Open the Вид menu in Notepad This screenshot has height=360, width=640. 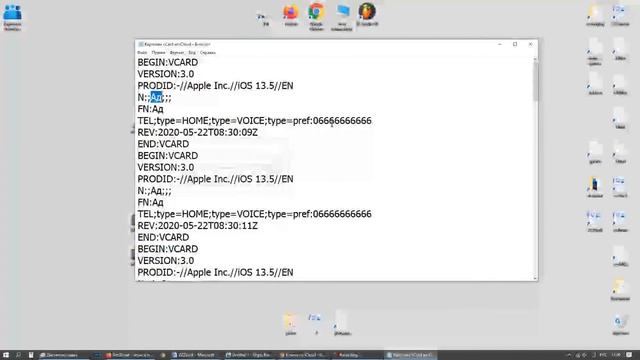point(192,53)
